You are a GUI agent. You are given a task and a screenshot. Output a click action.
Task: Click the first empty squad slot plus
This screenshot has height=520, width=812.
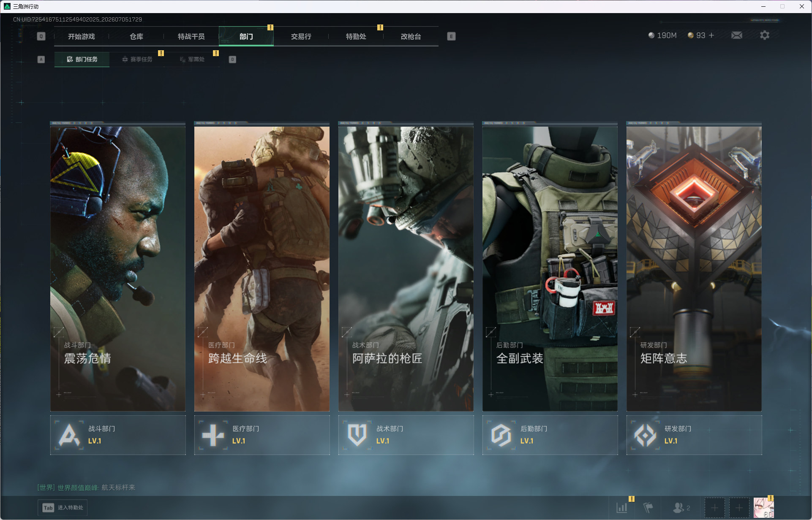coord(714,507)
